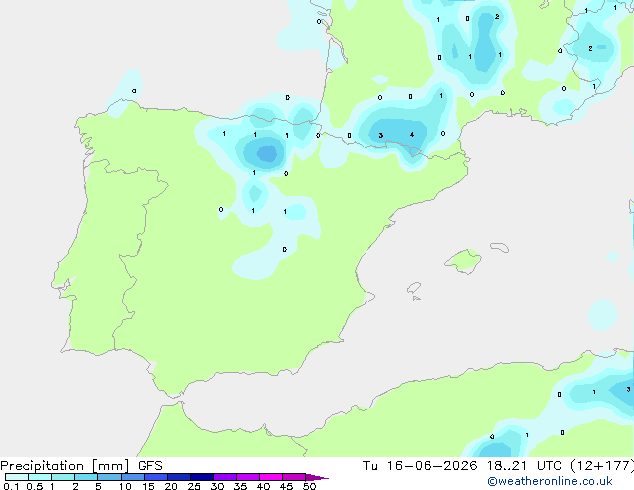This screenshot has width=634, height=490.
Task: Click the 25–30 mm dark navy legend box
Action: click(201, 477)
